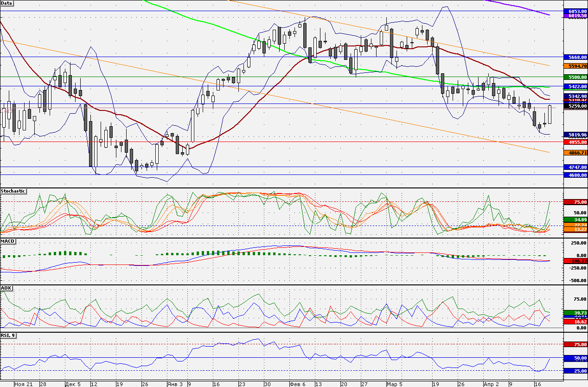Click the 5668.00 level price label

pyautogui.click(x=575, y=57)
